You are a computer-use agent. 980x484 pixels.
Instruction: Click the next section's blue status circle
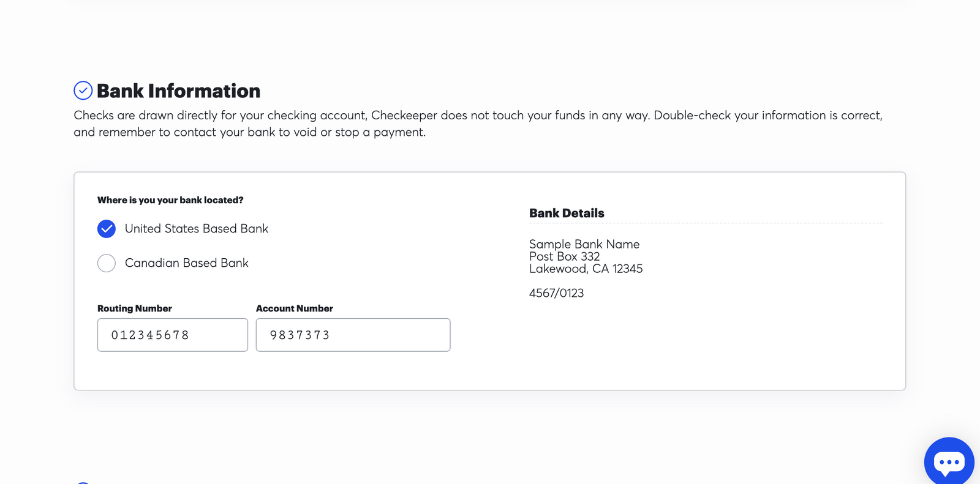pos(83,483)
